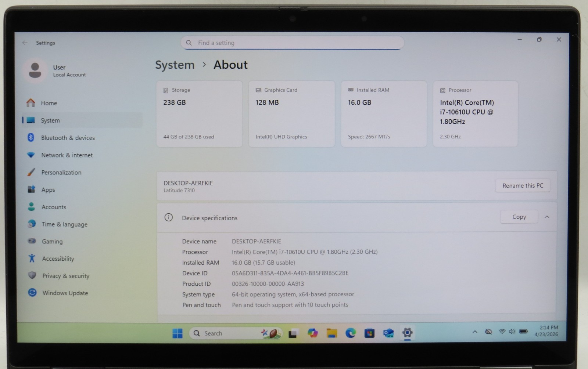This screenshot has width=588, height=369.
Task: Open Microsoft Store from the taskbar
Action: 369,333
